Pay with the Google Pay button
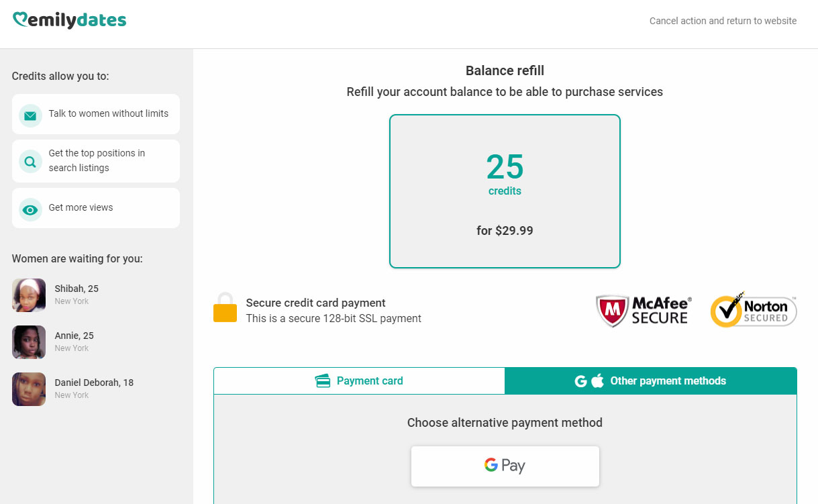 [x=505, y=466]
